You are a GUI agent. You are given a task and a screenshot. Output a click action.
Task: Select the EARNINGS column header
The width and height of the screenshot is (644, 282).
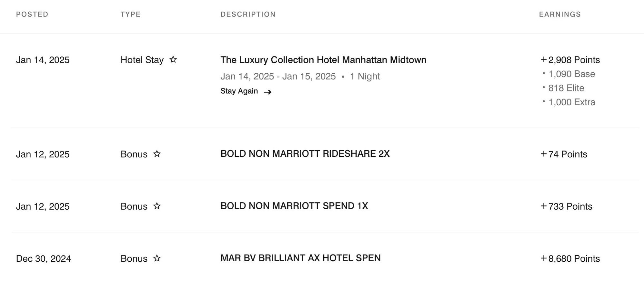pos(560,14)
